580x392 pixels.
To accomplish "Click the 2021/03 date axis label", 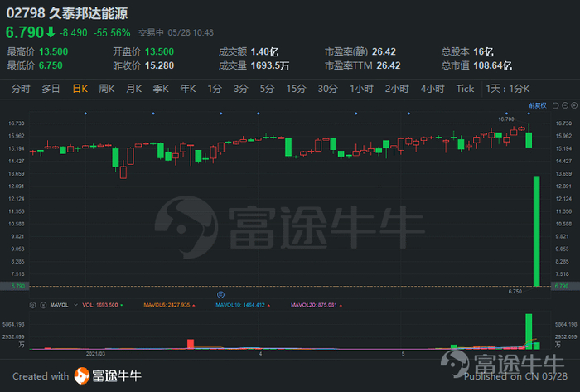I will 95,354.
